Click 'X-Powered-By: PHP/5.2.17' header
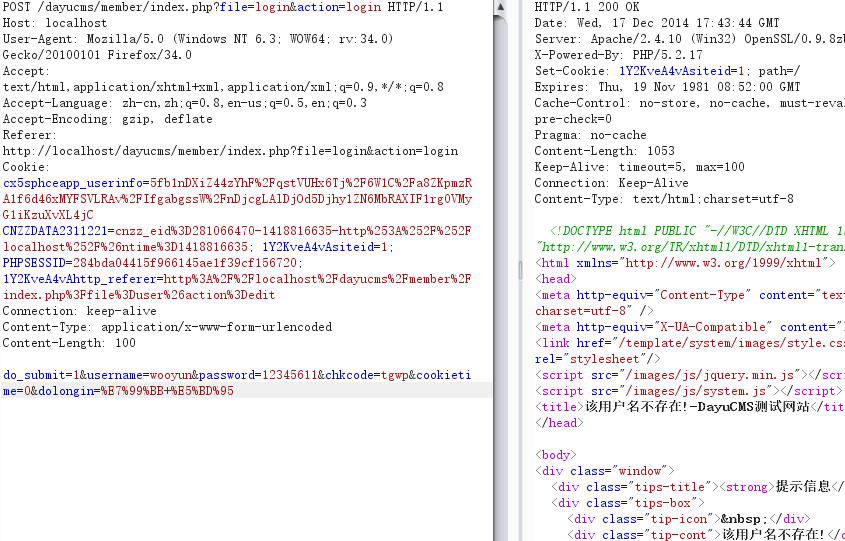 click(619, 55)
